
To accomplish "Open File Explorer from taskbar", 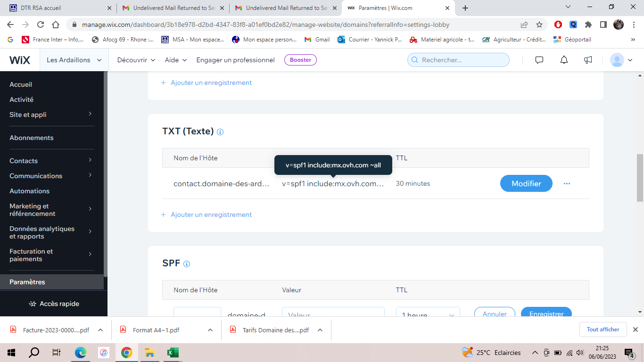I will [149, 353].
